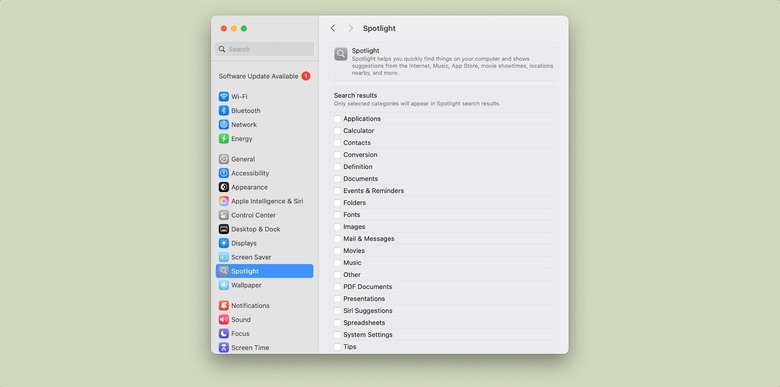Screen dimensions: 780x387
Task: Click the Spotlight window title text
Action: [379, 28]
